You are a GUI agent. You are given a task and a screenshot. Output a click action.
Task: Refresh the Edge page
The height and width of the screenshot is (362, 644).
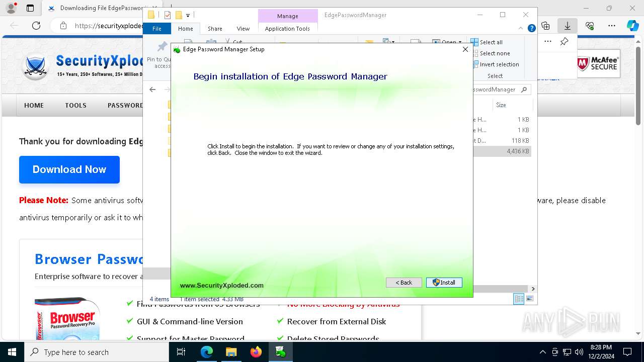click(36, 26)
